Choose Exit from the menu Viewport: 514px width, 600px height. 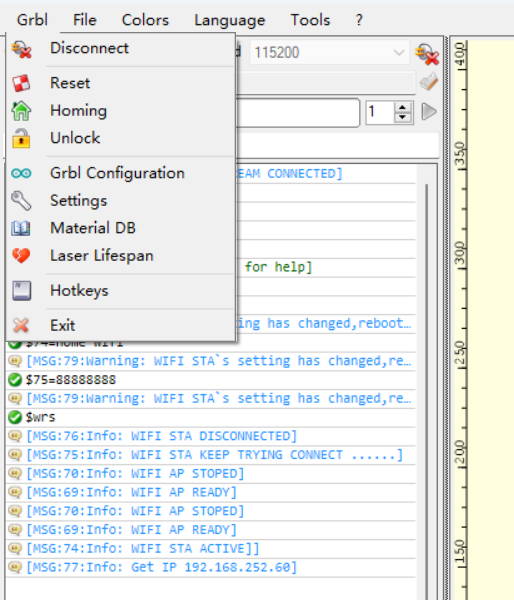121,326
